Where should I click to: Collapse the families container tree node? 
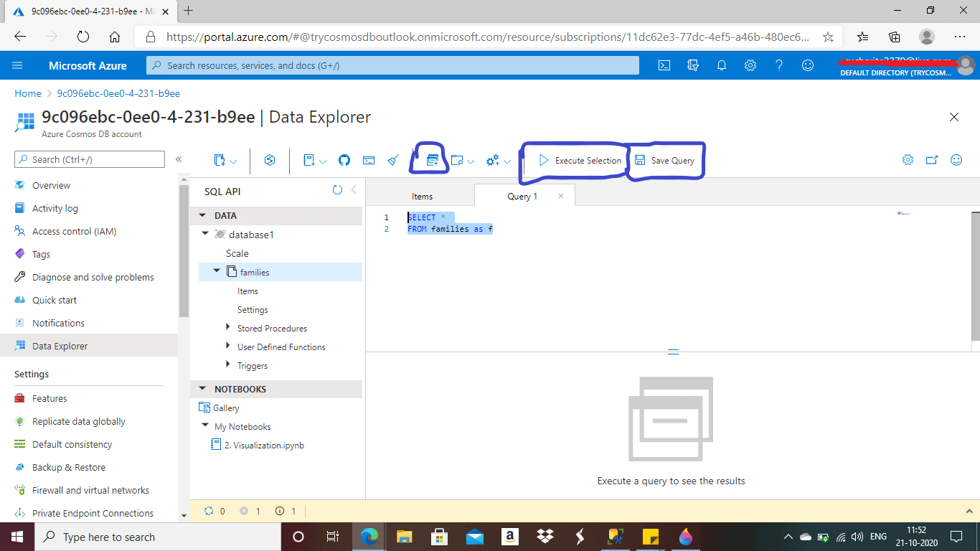click(x=217, y=271)
